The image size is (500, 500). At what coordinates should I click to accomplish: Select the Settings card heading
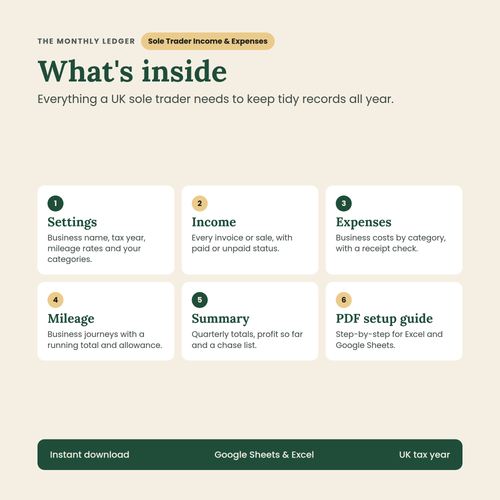click(x=72, y=222)
